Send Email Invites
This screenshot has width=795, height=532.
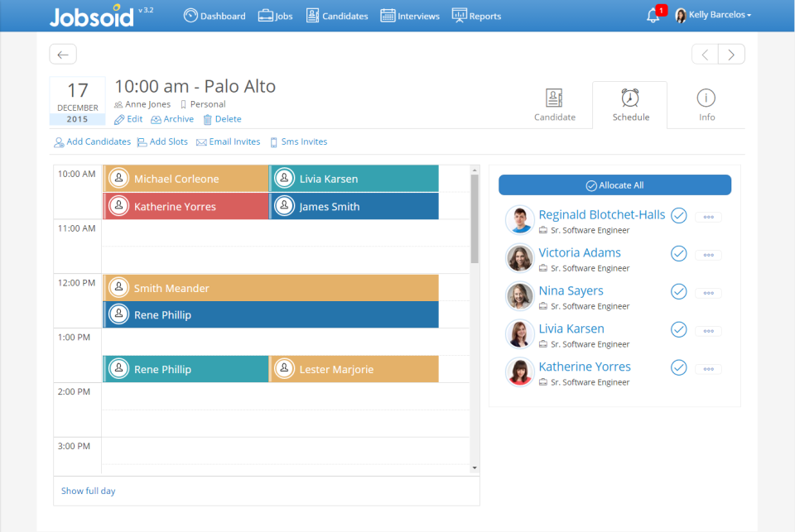click(x=229, y=141)
